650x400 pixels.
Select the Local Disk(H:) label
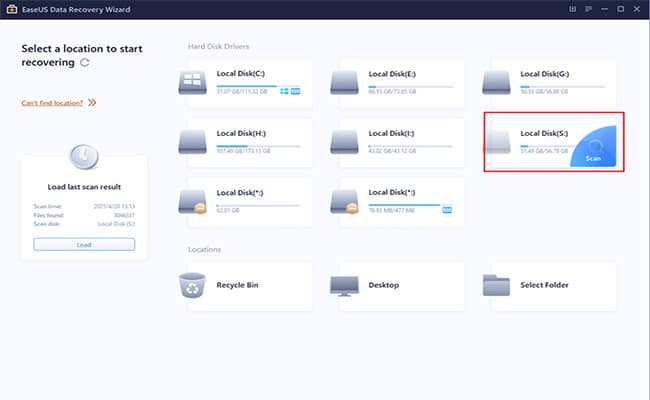[241, 133]
